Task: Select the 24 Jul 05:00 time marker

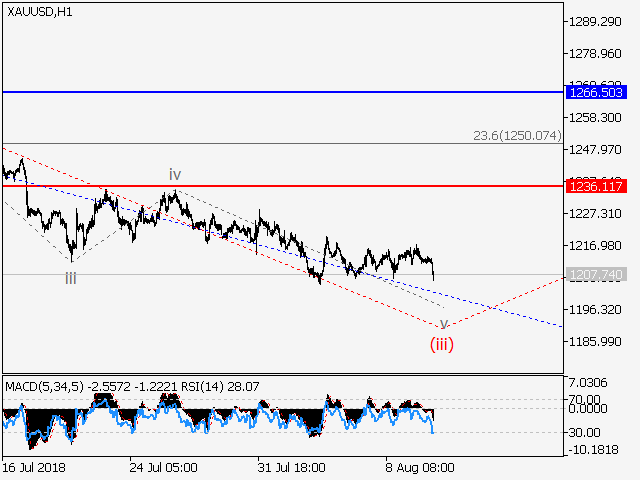Action: 163,467
